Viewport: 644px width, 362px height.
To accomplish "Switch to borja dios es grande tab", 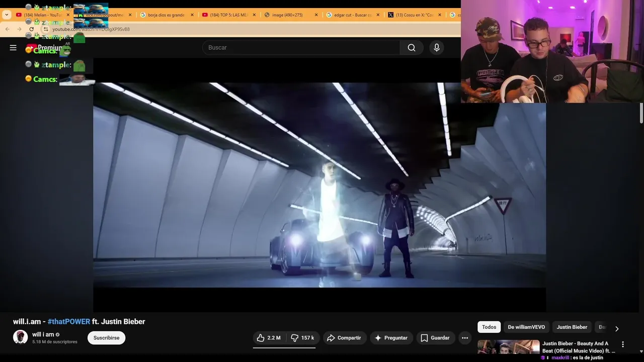I will [x=166, y=15].
